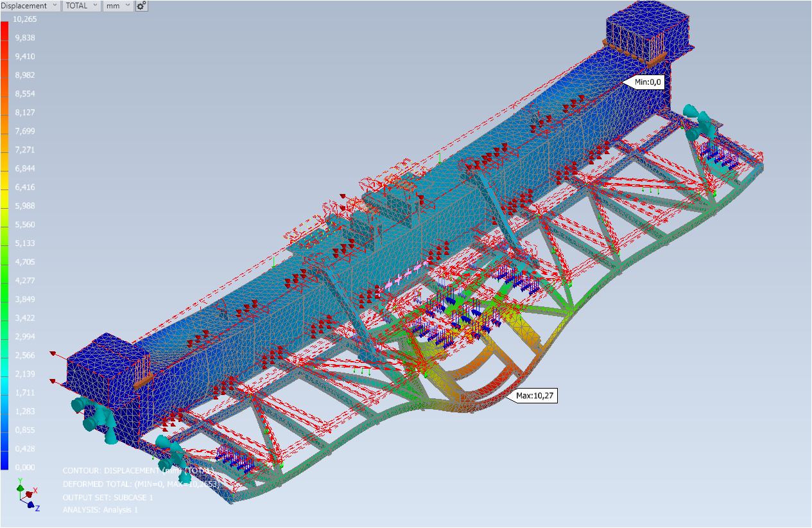Image resolution: width=812 pixels, height=528 pixels.
Task: Open the mm units dropdown
Action: click(x=117, y=6)
